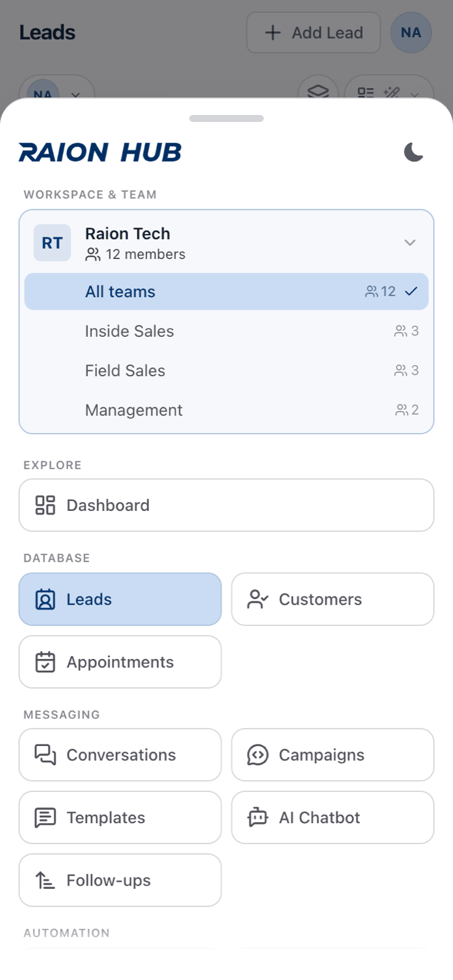
Task: Click the Inside Sales member count 3
Action: pyautogui.click(x=415, y=331)
